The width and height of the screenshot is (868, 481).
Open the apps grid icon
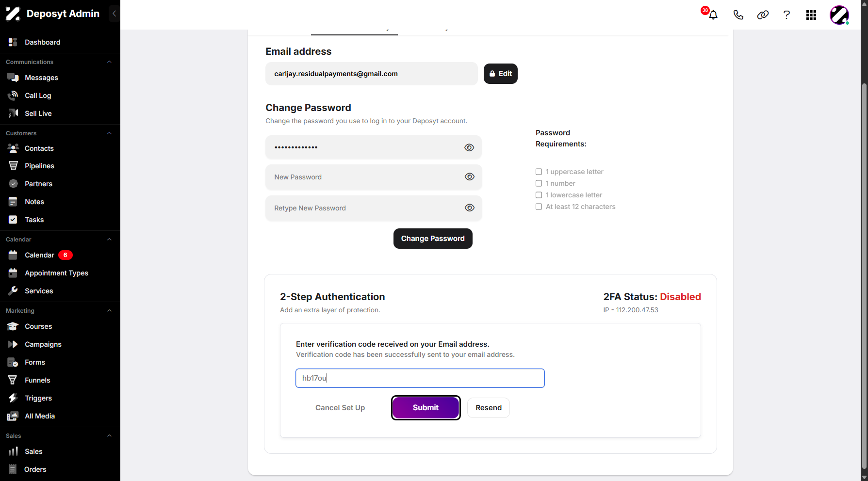[811, 15]
